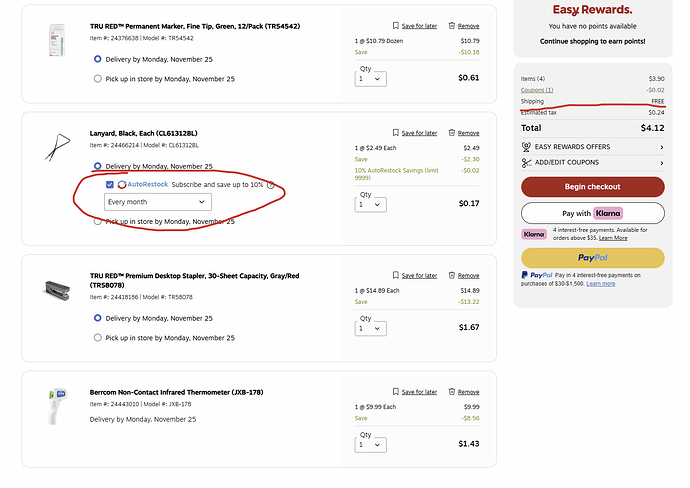Click the AutoRestock circular arrows logo
Screen dimensions: 690x488
[122, 184]
